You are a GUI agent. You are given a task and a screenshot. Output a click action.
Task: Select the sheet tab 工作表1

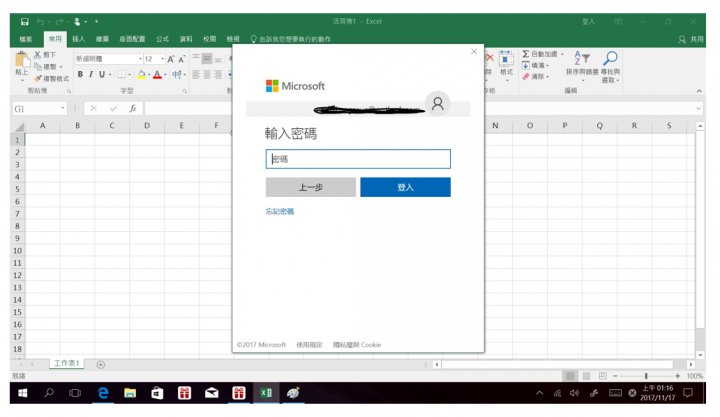pos(67,363)
